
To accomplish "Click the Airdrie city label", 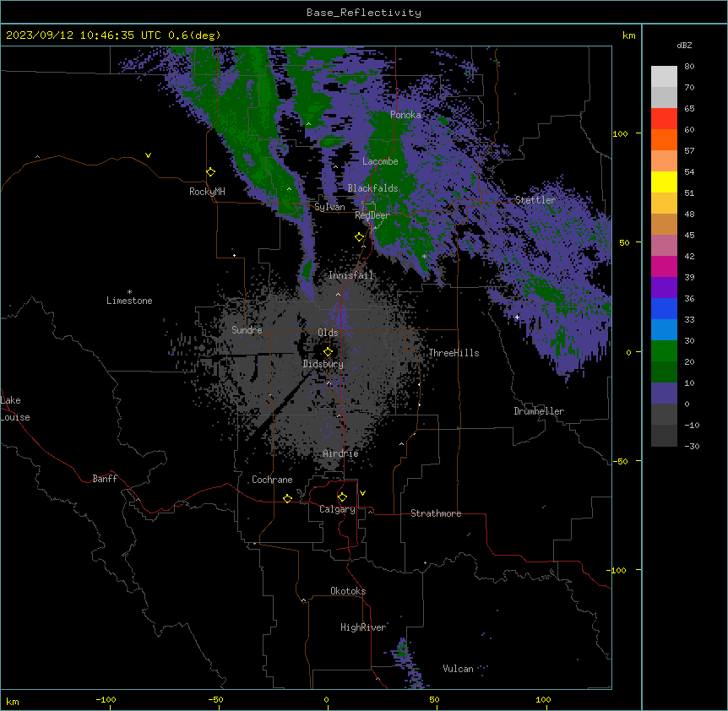I will pyautogui.click(x=341, y=453).
